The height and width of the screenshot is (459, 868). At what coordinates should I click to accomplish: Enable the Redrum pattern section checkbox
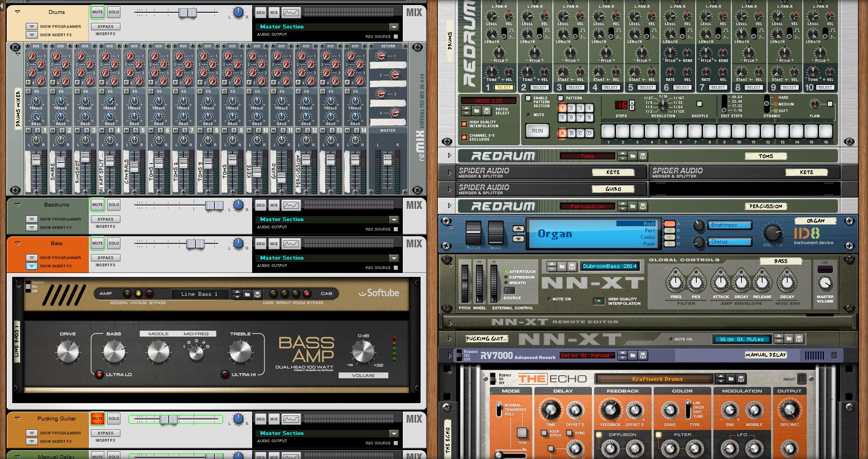(x=528, y=99)
